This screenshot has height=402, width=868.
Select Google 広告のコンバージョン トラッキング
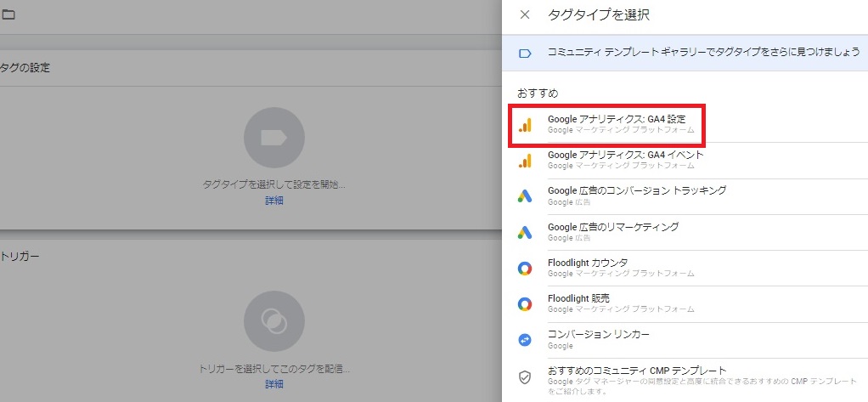click(x=685, y=196)
